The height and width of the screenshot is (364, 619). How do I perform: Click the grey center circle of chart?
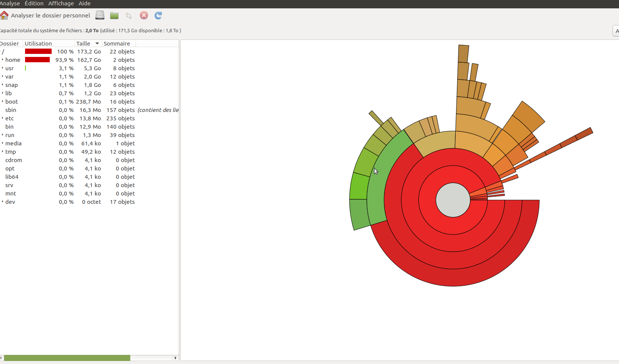453,200
